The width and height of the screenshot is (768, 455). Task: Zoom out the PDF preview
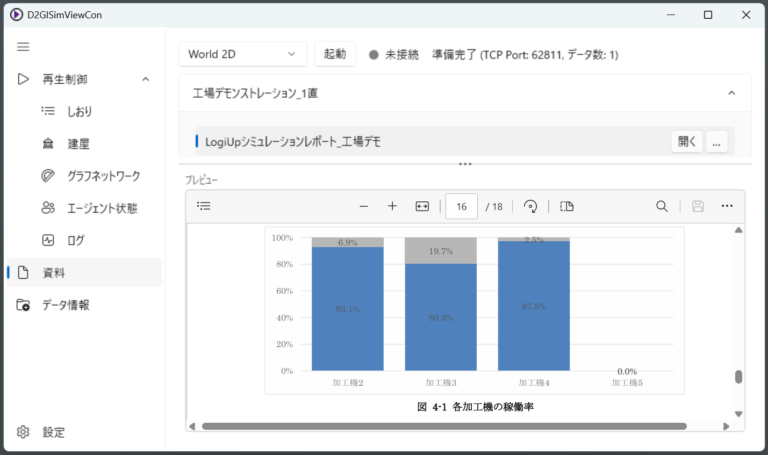(363, 206)
